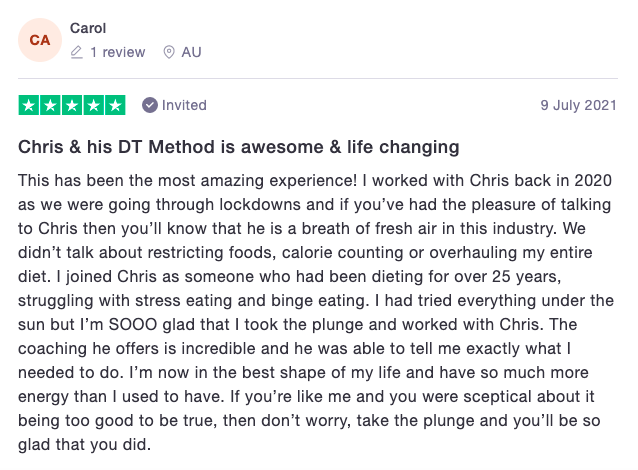Open Carol's reviewer profile name

tap(88, 28)
